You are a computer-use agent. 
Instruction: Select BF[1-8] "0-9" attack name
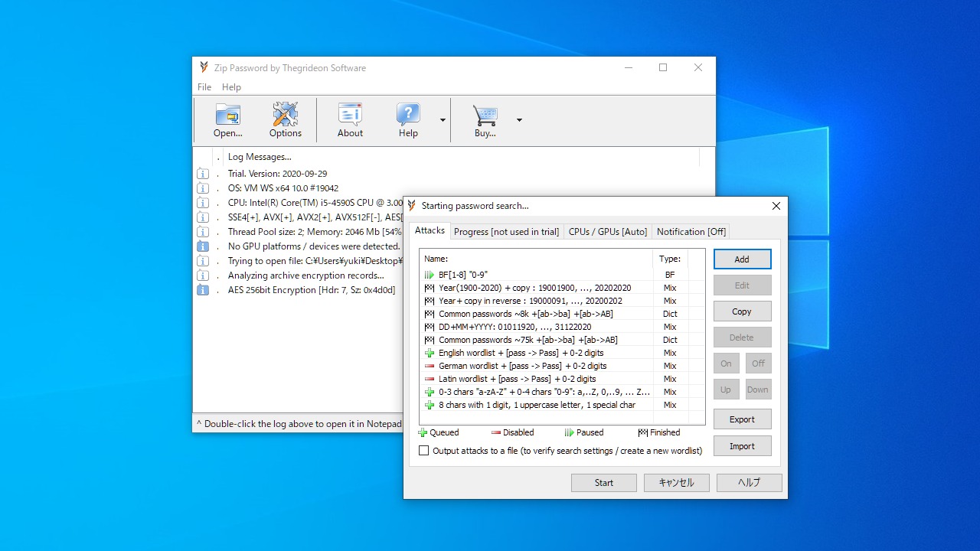pyautogui.click(x=463, y=275)
